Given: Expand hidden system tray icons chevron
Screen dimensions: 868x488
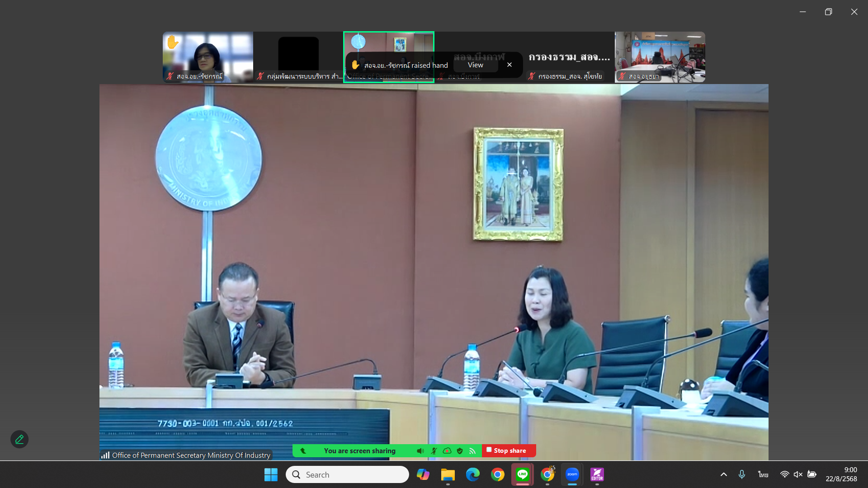Looking at the screenshot, I should pyautogui.click(x=723, y=474).
